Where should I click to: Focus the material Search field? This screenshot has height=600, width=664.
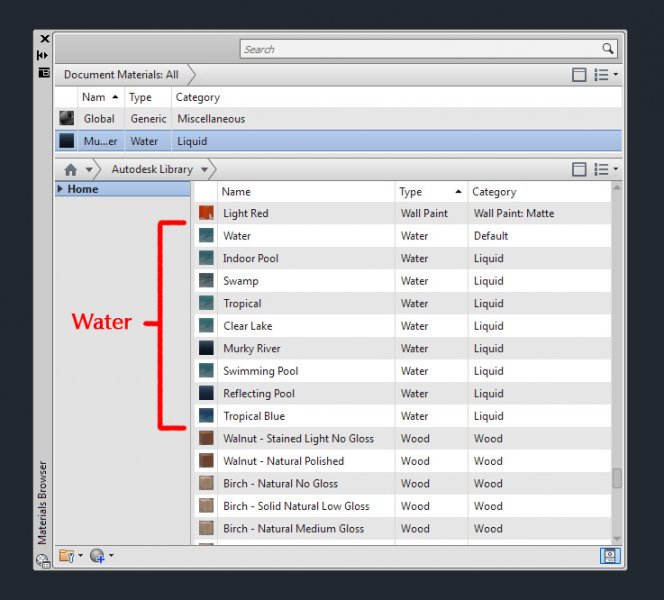click(x=428, y=49)
